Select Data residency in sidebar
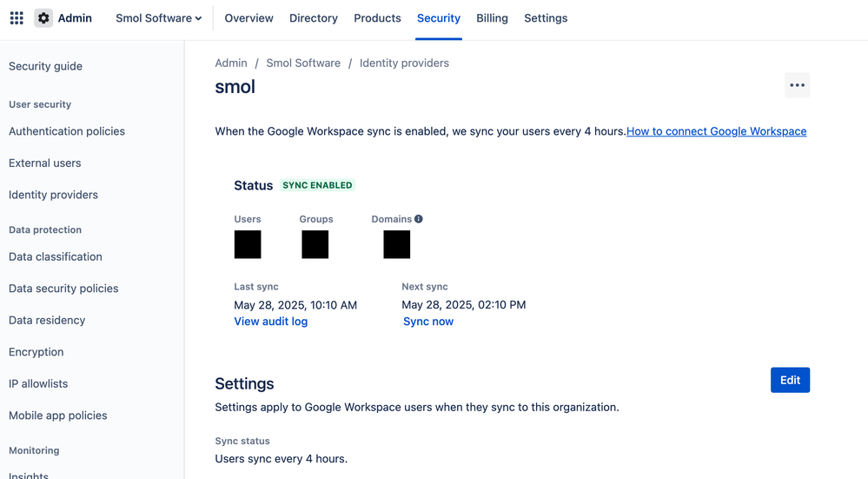Viewport: 868px width, 479px height. coord(47,320)
